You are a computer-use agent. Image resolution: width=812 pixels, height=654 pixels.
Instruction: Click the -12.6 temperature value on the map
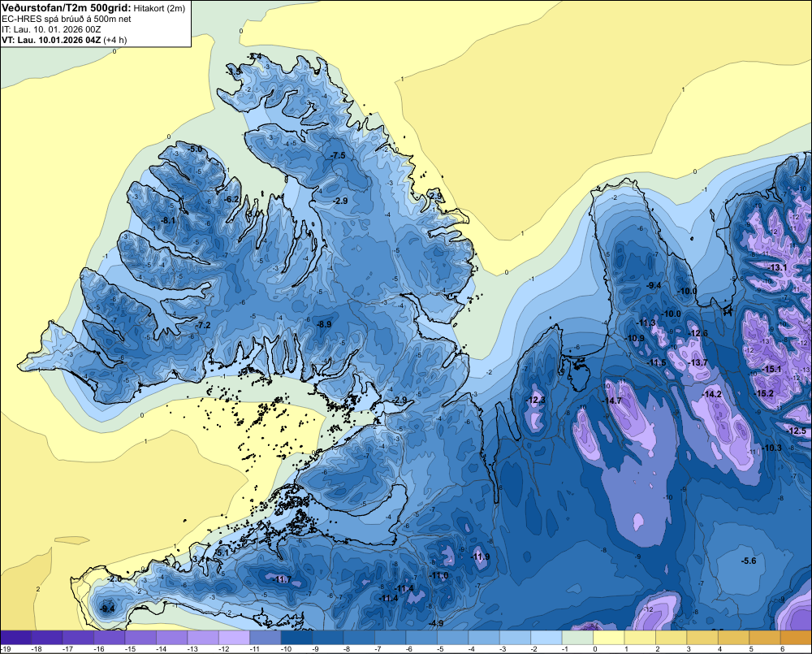click(698, 333)
